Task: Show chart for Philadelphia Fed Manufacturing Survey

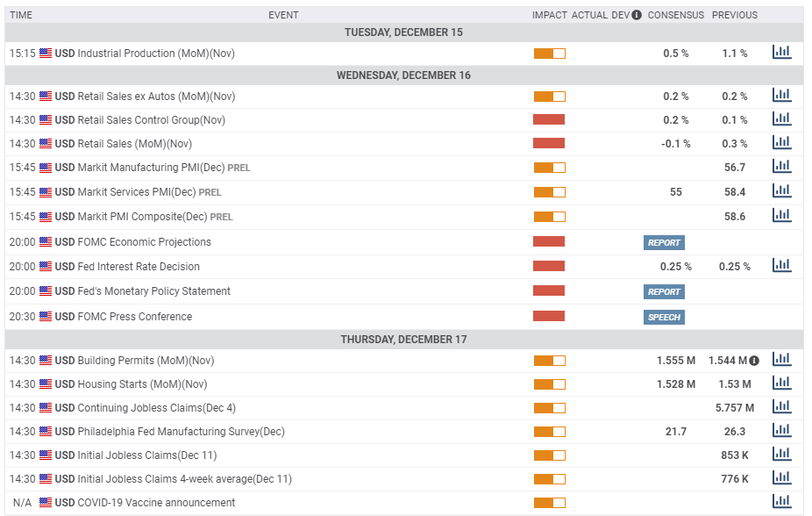Action: [781, 431]
